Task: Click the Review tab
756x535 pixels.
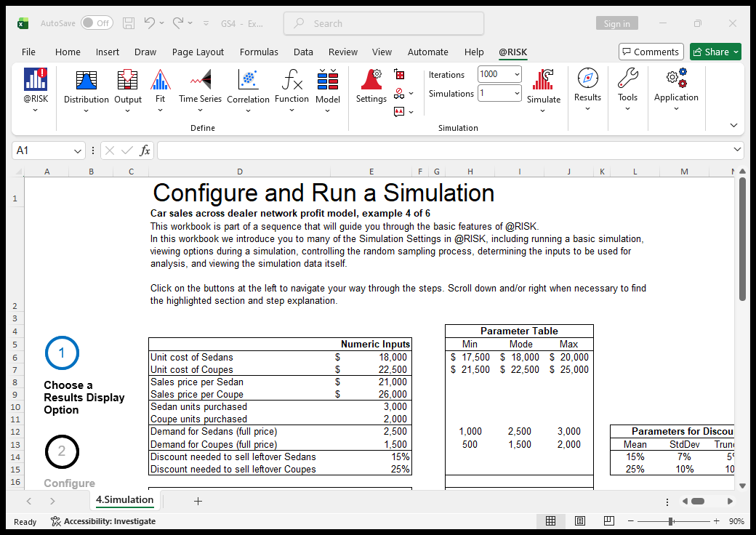Action: [x=343, y=52]
